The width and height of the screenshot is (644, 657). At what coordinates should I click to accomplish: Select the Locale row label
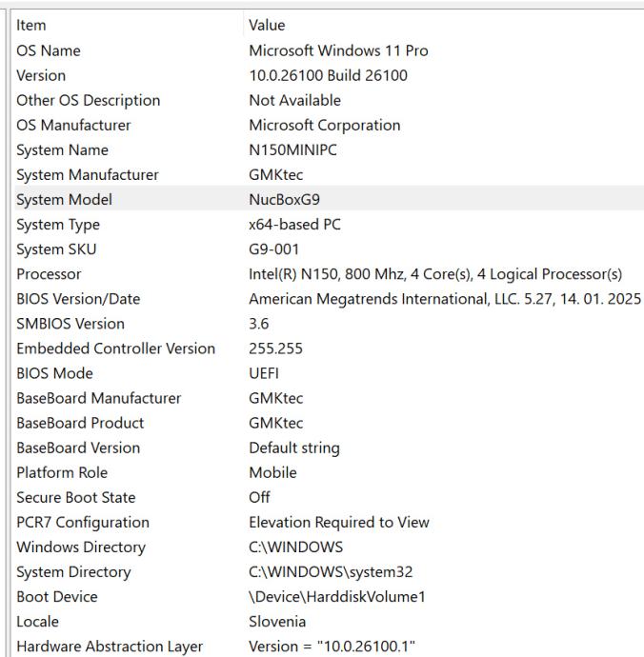(x=38, y=622)
